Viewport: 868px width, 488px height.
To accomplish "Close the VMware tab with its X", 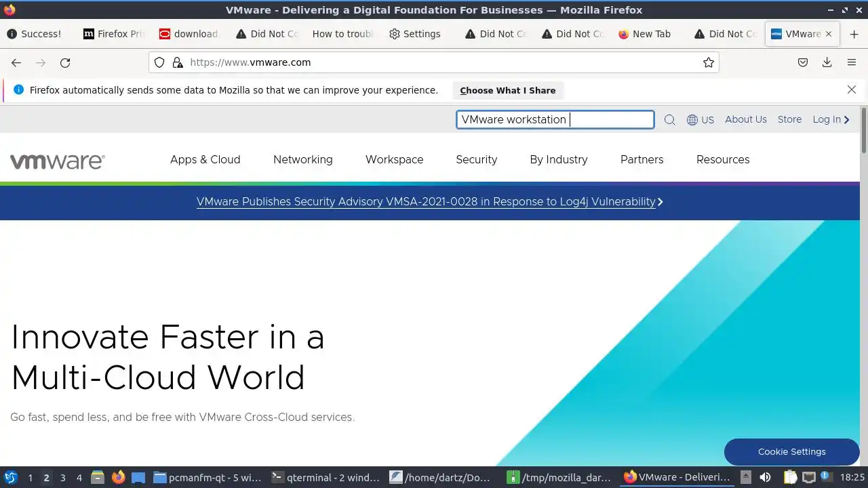I will click(829, 34).
